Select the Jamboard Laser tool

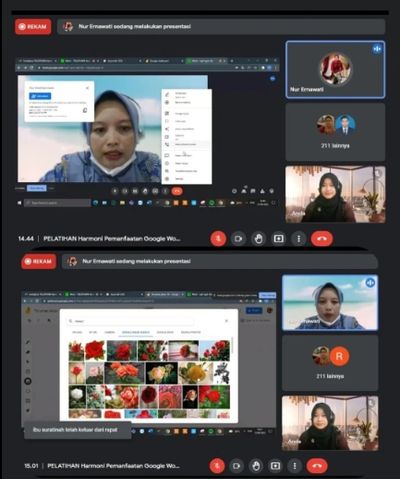(x=28, y=410)
